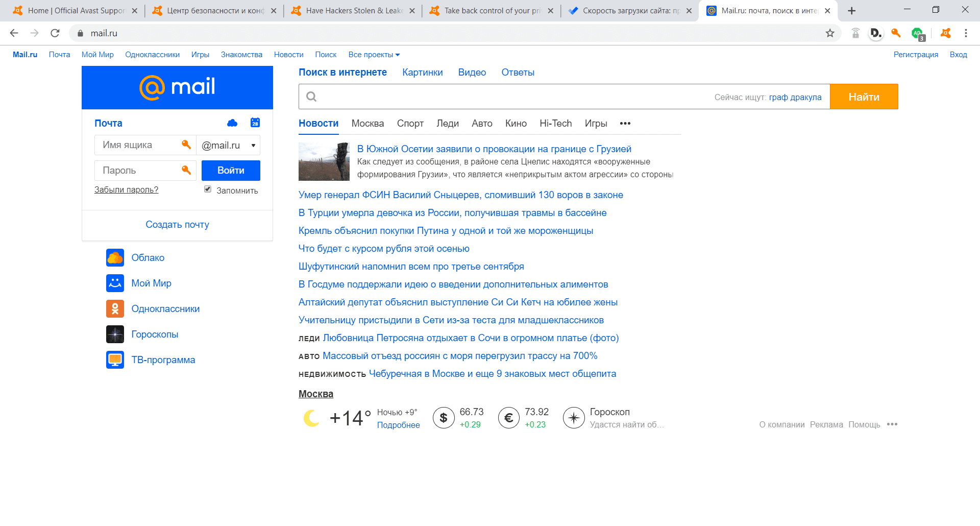Expand the Все проекты dropdown
The height and width of the screenshot is (526, 980).
click(374, 55)
